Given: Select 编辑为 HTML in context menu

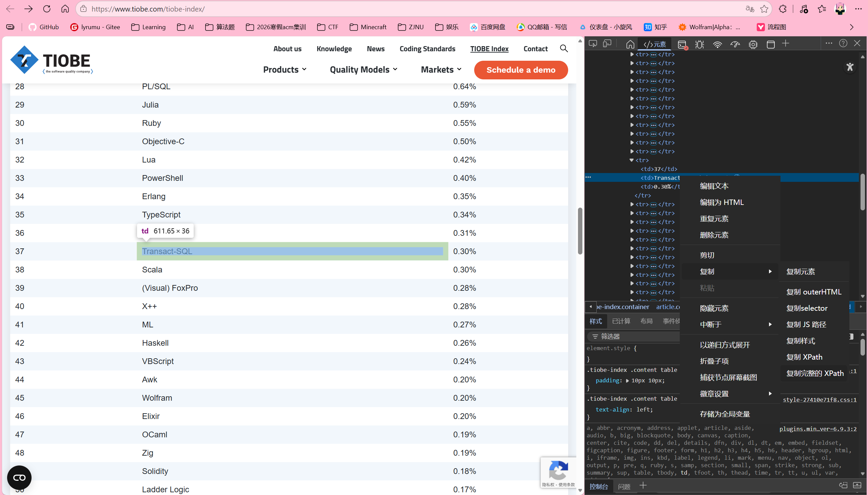Looking at the screenshot, I should pos(730,202).
